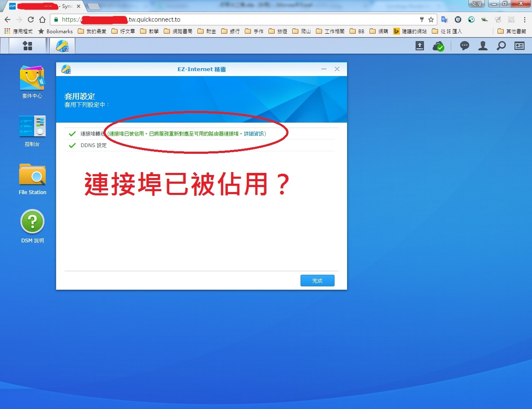Go to the browser home page icon

pos(42,20)
